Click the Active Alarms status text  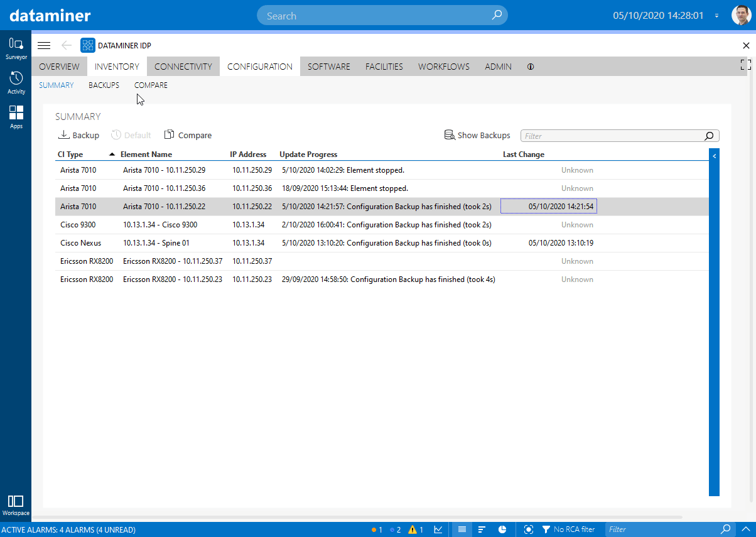click(68, 529)
